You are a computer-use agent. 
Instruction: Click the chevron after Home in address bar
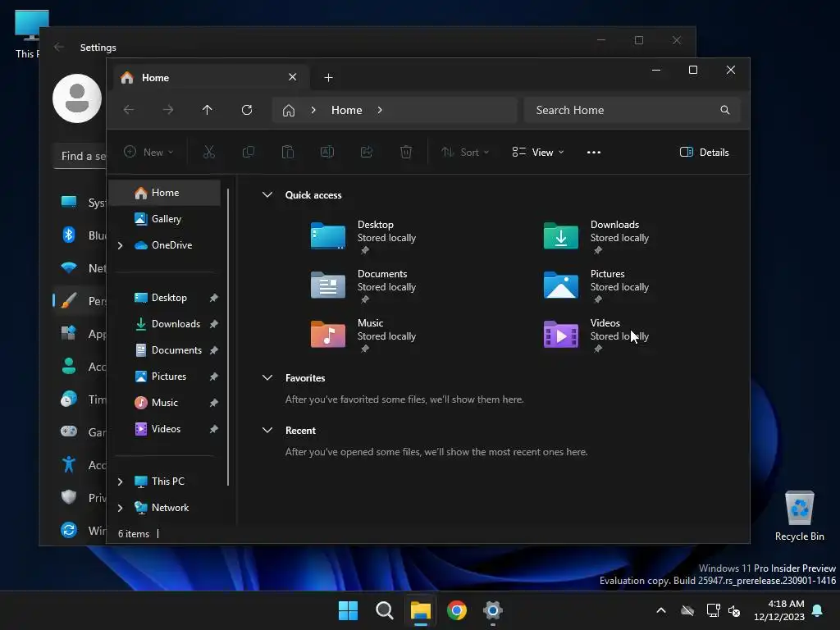380,110
